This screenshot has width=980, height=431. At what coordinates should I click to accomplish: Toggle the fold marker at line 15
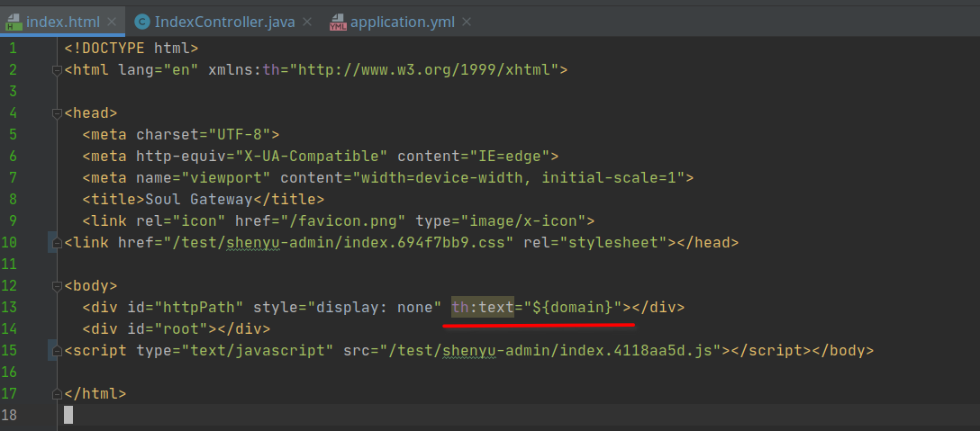point(57,350)
